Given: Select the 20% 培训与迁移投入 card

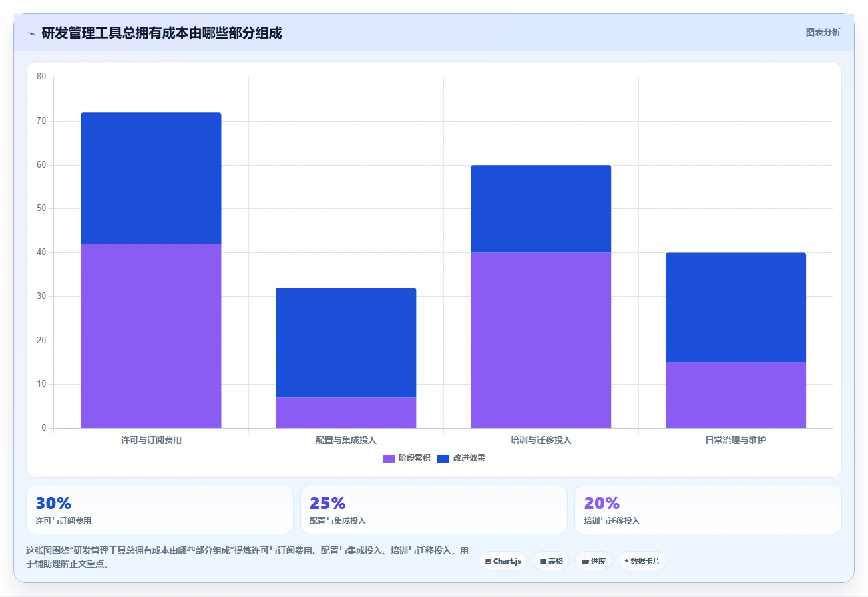Looking at the screenshot, I should click(x=708, y=510).
